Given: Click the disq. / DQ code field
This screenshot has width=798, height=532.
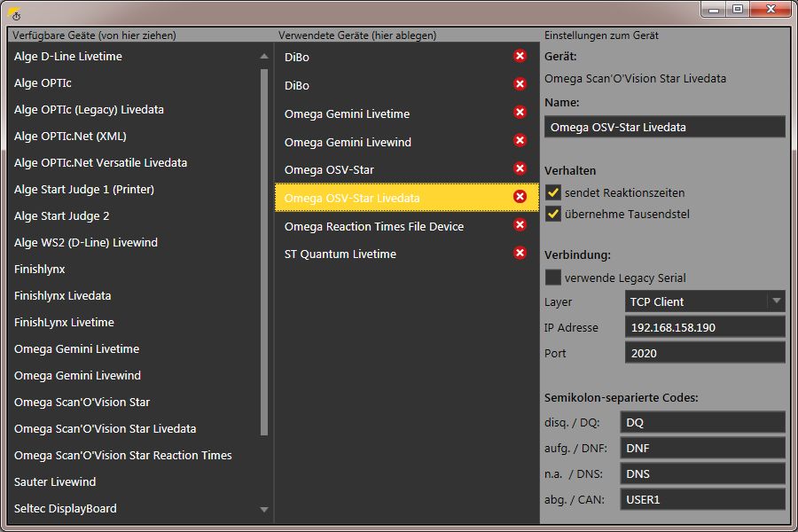Looking at the screenshot, I should (702, 423).
